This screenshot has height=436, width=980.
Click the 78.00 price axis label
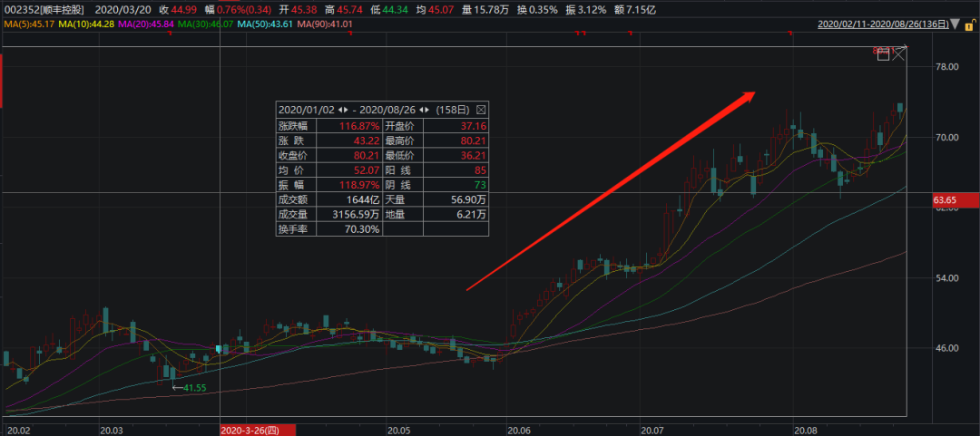tap(946, 66)
